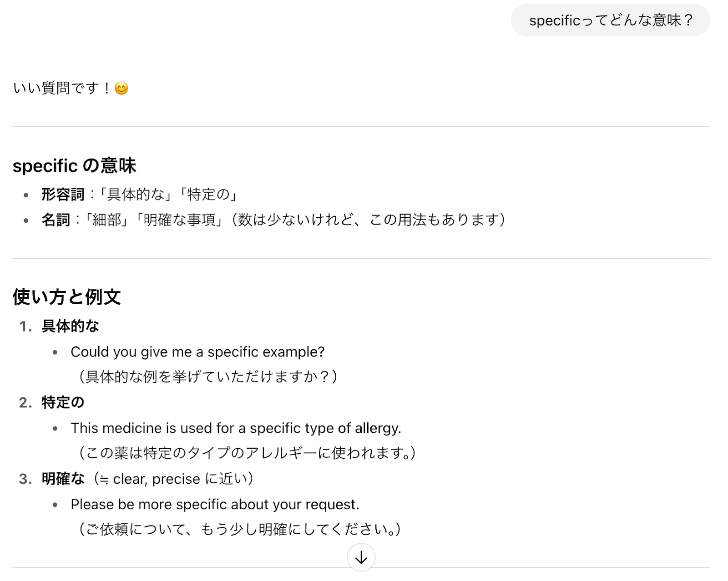Click the sentence 'Could you give me a specific example?'
Viewport: 728px width, 581px height.
[197, 352]
